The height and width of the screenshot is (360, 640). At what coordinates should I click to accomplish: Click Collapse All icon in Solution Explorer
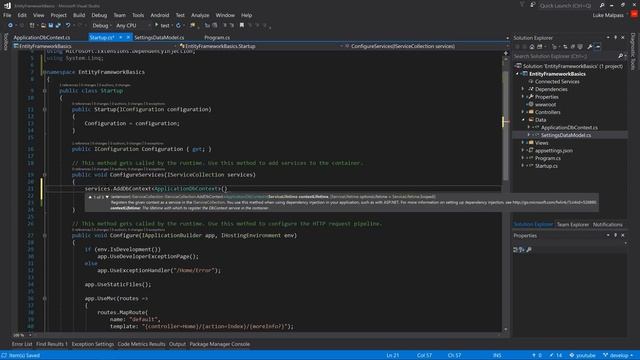click(573, 47)
